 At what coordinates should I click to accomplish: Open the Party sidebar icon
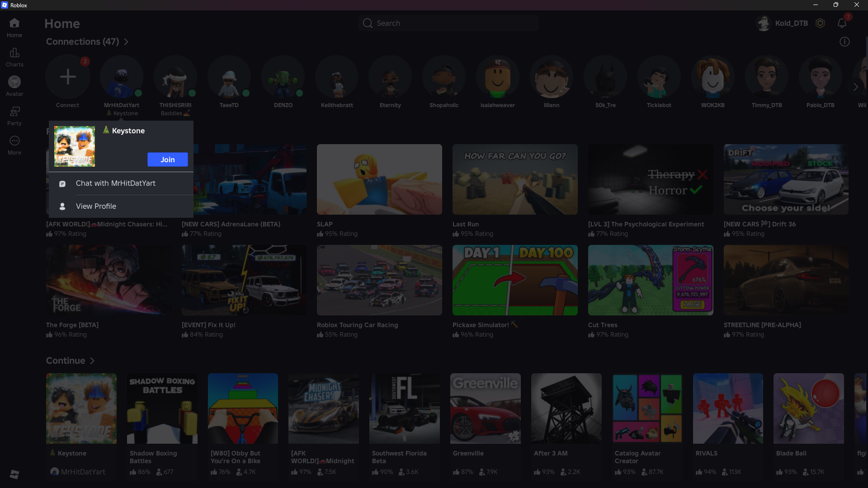[x=14, y=112]
